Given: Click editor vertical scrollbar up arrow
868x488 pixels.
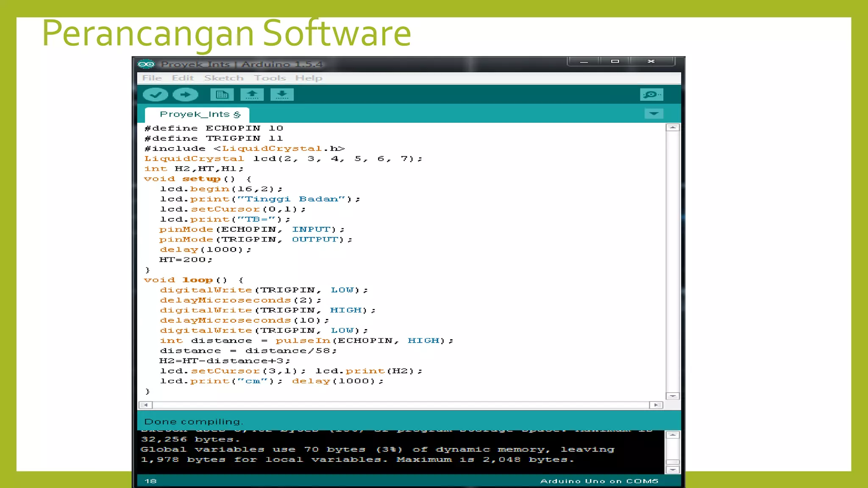Looking at the screenshot, I should 673,128.
